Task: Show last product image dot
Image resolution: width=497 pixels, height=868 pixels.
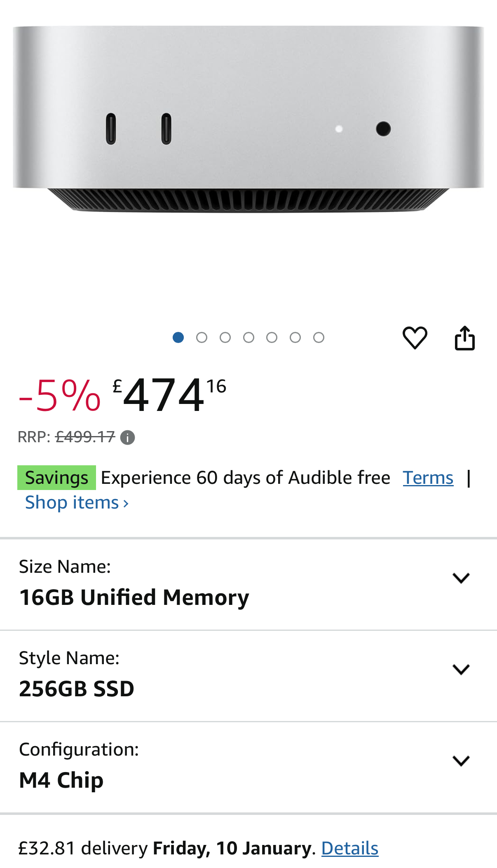Action: (x=319, y=338)
